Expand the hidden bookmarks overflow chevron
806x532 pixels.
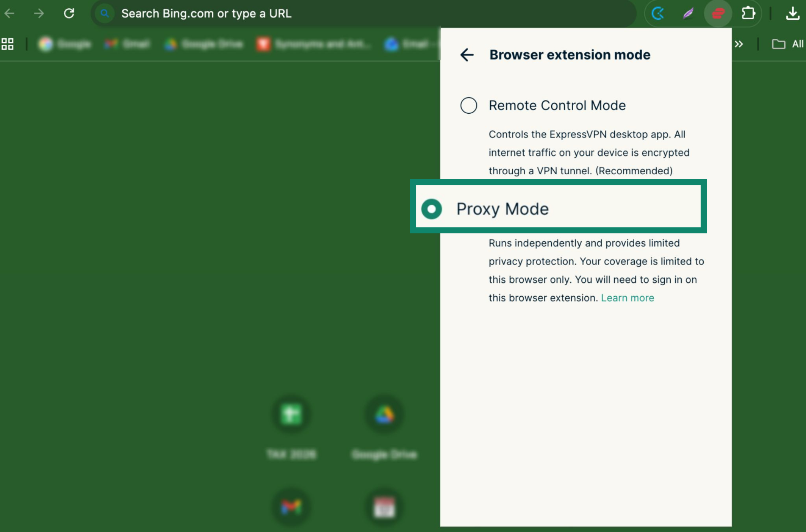(x=738, y=44)
